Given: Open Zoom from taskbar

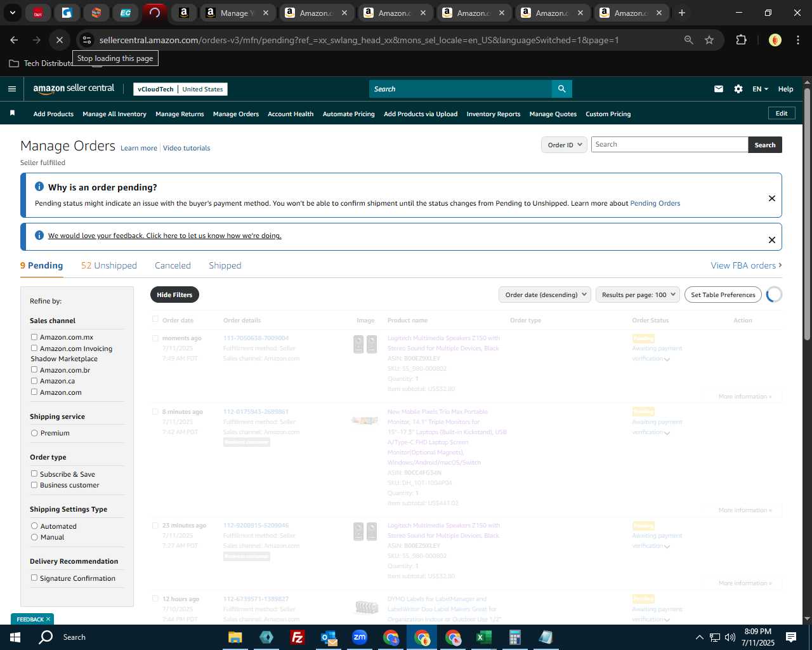Looking at the screenshot, I should point(360,637).
